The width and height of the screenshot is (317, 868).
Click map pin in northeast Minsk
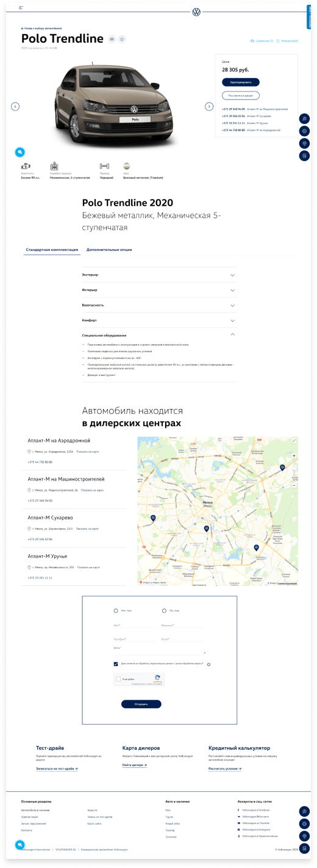coord(282,468)
